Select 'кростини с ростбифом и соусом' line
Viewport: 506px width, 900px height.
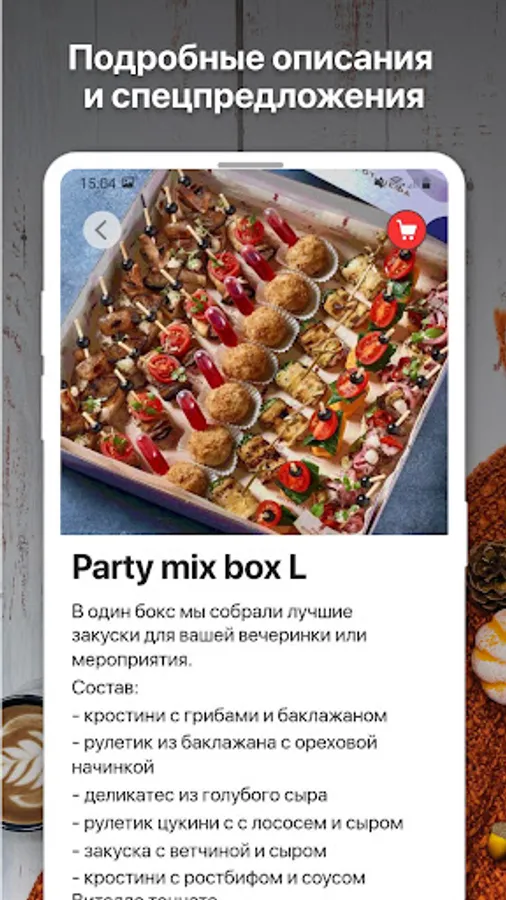click(219, 878)
